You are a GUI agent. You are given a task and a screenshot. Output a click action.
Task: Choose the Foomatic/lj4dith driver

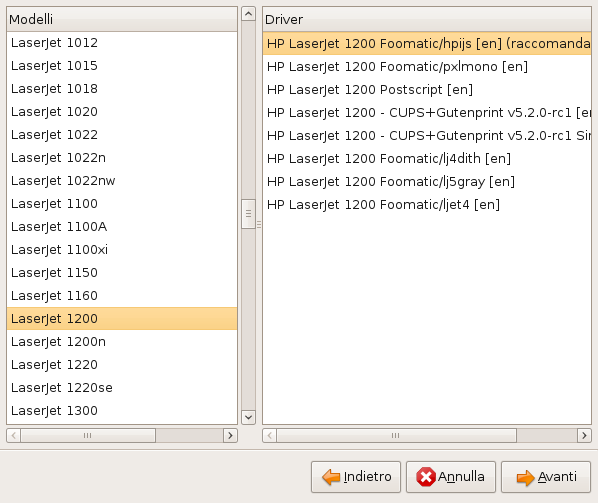427,158
